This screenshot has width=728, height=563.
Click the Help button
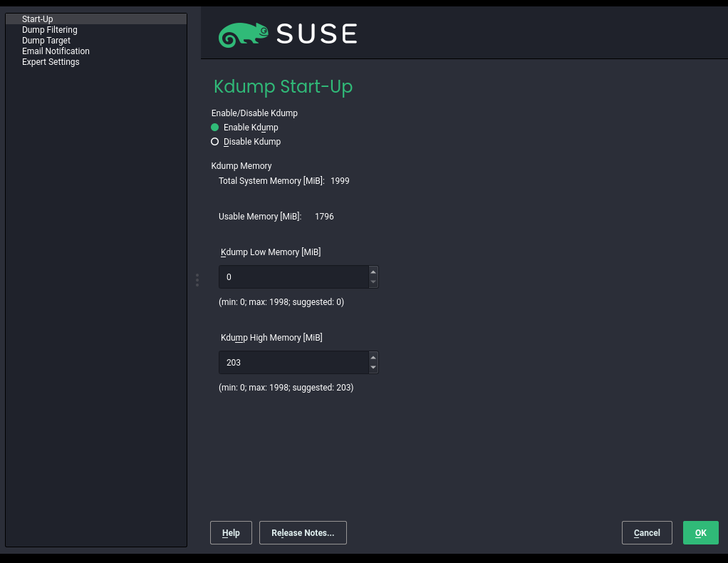[231, 533]
